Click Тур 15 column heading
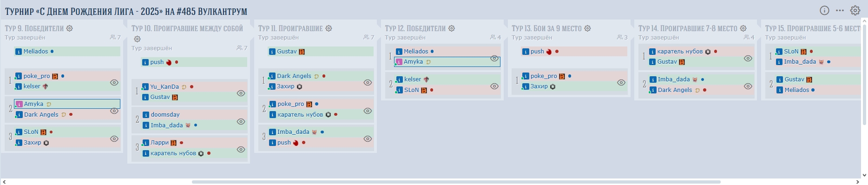868x185 pixels. click(x=813, y=28)
